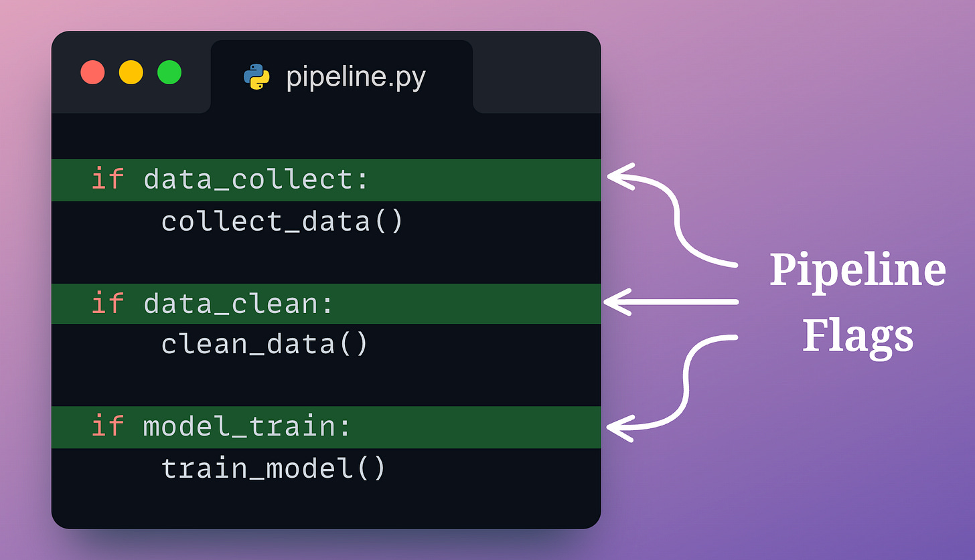Place cursor on train_model() call
Screen dimensions: 975x560
click(x=273, y=468)
